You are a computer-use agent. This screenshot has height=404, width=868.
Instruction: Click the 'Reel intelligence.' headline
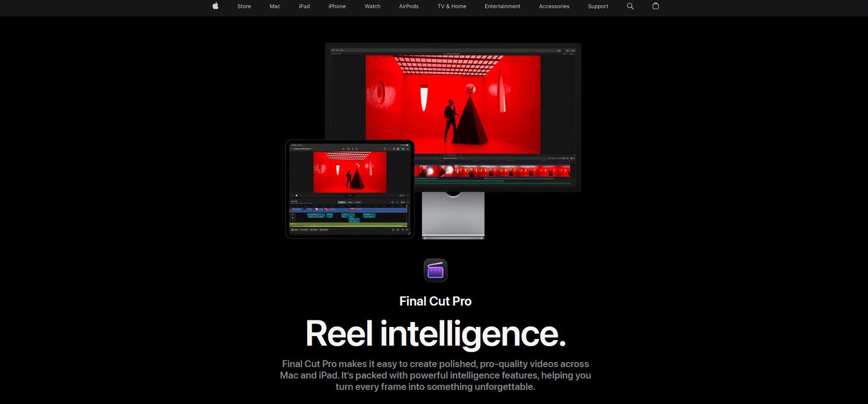436,333
